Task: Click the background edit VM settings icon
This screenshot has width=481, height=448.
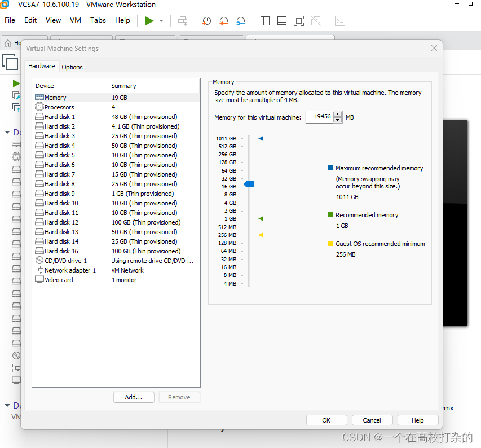Action: [16, 95]
